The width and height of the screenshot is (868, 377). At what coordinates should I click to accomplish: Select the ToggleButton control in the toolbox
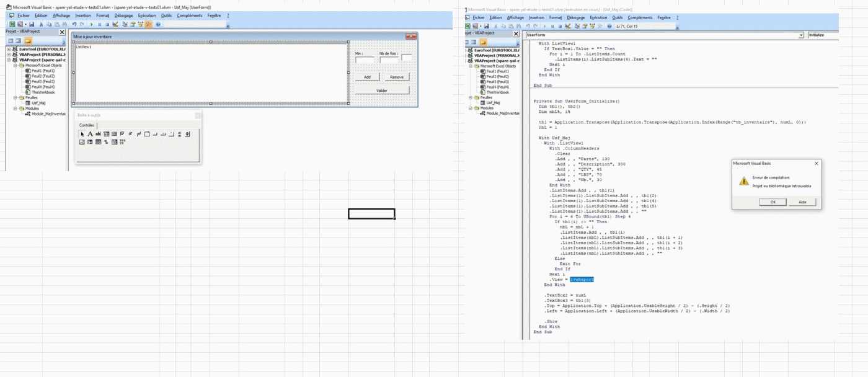(x=138, y=134)
